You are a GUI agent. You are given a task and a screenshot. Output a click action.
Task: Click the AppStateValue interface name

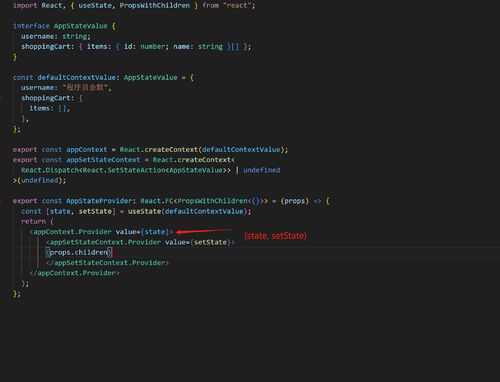(81, 26)
